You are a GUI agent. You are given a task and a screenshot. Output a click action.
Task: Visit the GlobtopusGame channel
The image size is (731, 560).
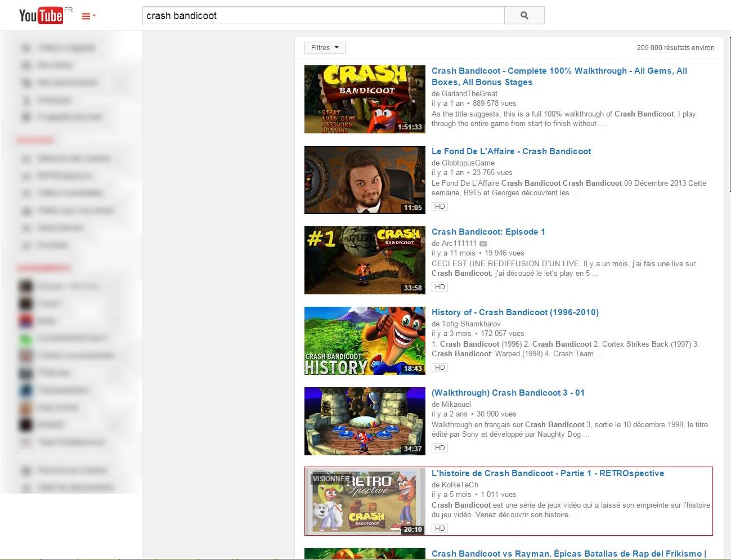[x=468, y=163]
